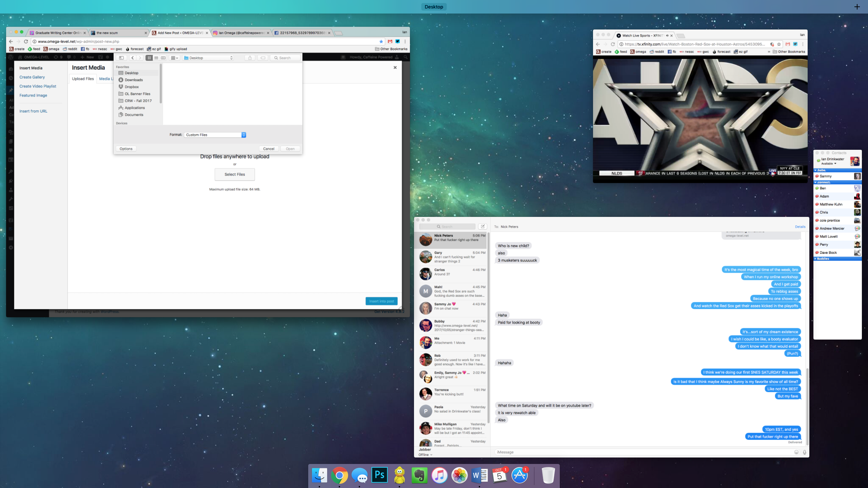Click the file dialog Search field
The image size is (868, 488).
285,58
